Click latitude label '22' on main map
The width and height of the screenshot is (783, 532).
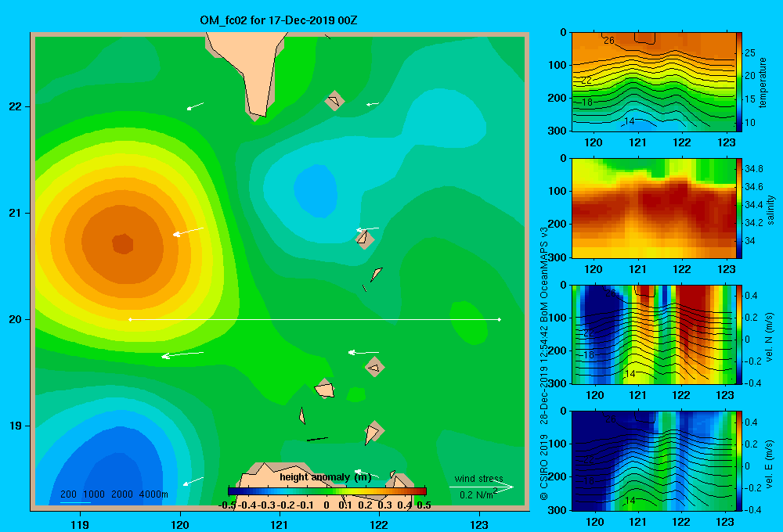tap(16, 106)
